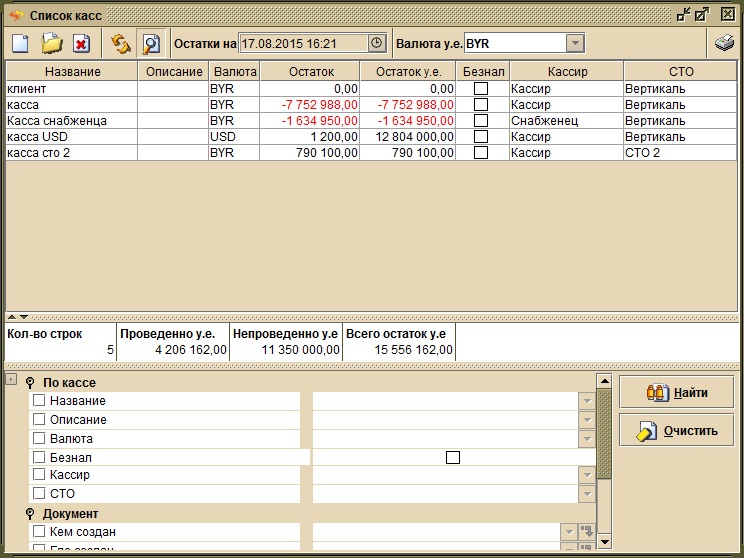Sort by the Название column header
Viewport: 744px width, 558px height.
coord(72,72)
